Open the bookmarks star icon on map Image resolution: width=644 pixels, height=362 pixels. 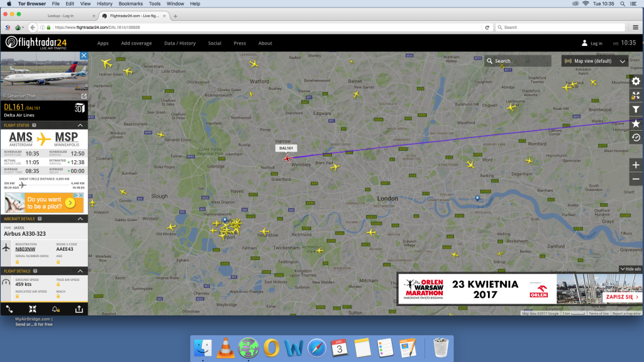(636, 124)
